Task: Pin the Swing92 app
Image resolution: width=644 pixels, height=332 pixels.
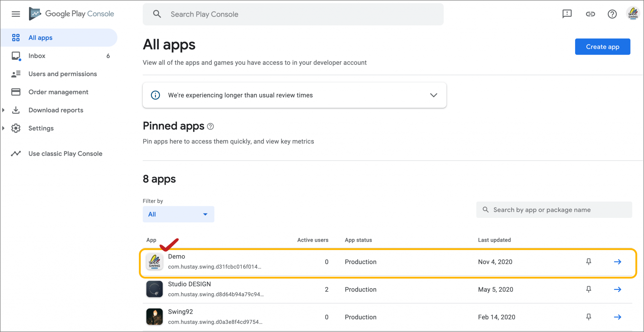Action: pyautogui.click(x=589, y=317)
